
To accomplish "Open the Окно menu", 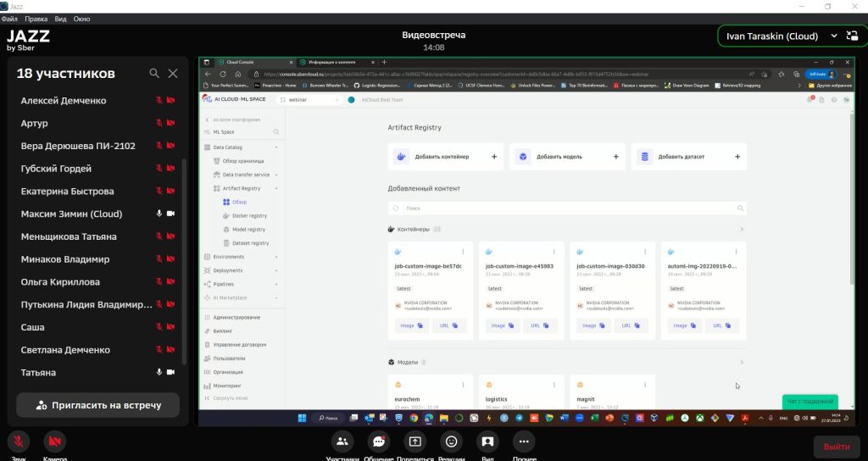I will 81,19.
